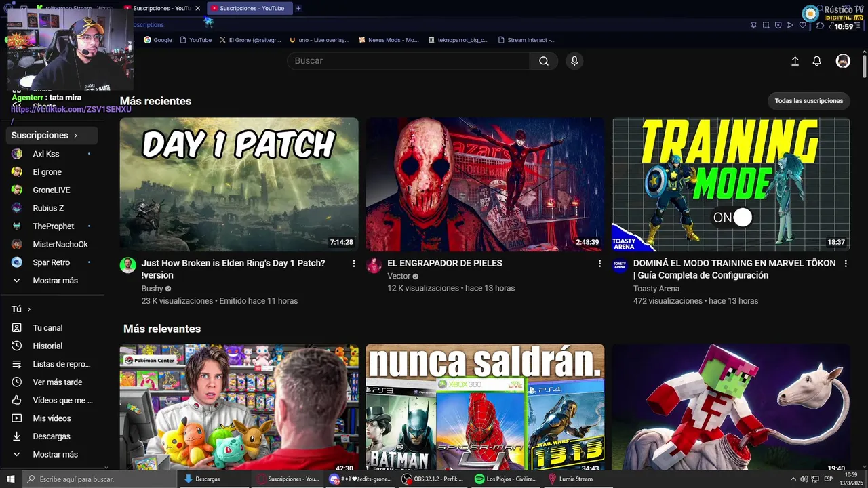The image size is (868, 488).
Task: Open the teknoparrot bookmark
Action: tap(458, 40)
